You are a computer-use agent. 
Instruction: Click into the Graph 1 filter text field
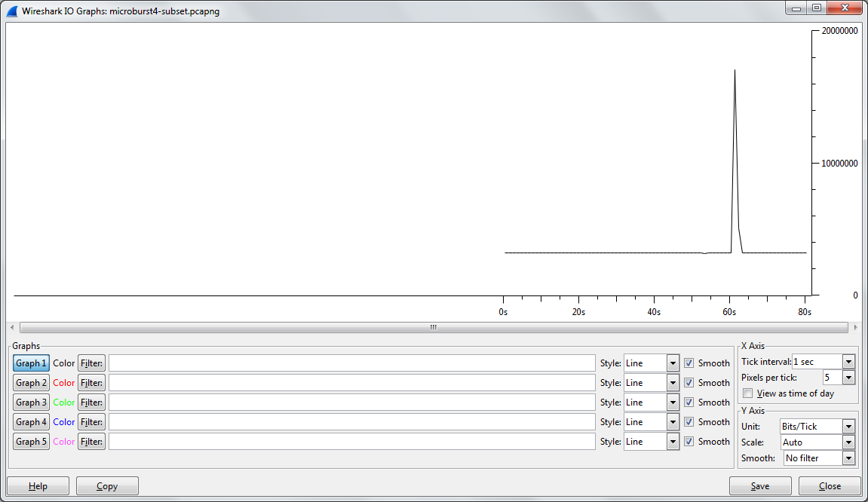[351, 363]
